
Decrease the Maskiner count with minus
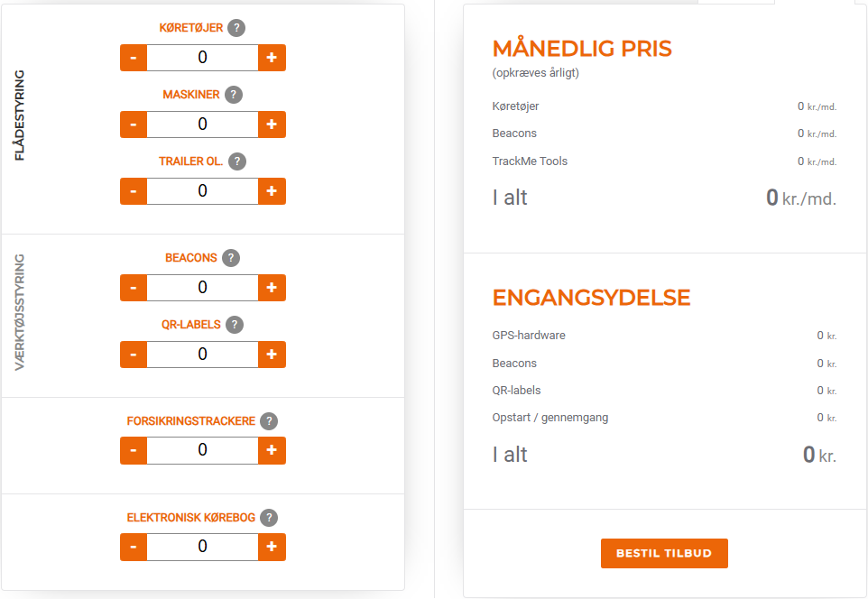point(134,124)
